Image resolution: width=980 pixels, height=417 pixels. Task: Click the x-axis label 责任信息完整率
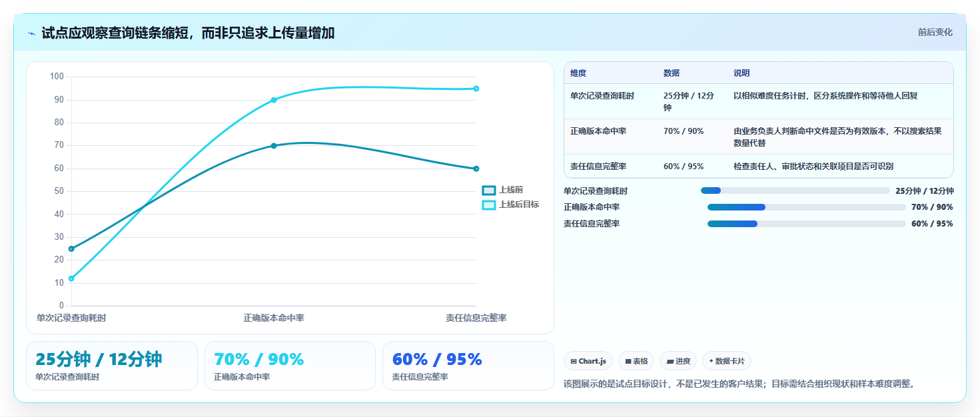(x=476, y=318)
